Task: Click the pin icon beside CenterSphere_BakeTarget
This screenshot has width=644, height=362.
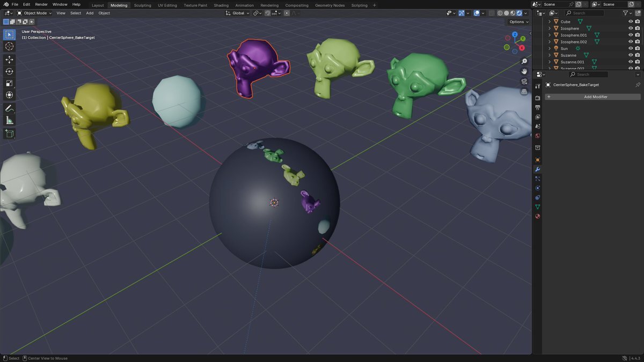Action: pos(638,85)
